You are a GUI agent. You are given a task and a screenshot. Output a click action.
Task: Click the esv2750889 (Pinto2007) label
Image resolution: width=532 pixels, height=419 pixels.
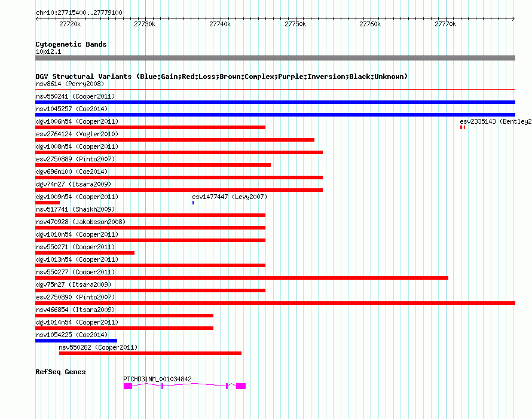click(x=75, y=159)
